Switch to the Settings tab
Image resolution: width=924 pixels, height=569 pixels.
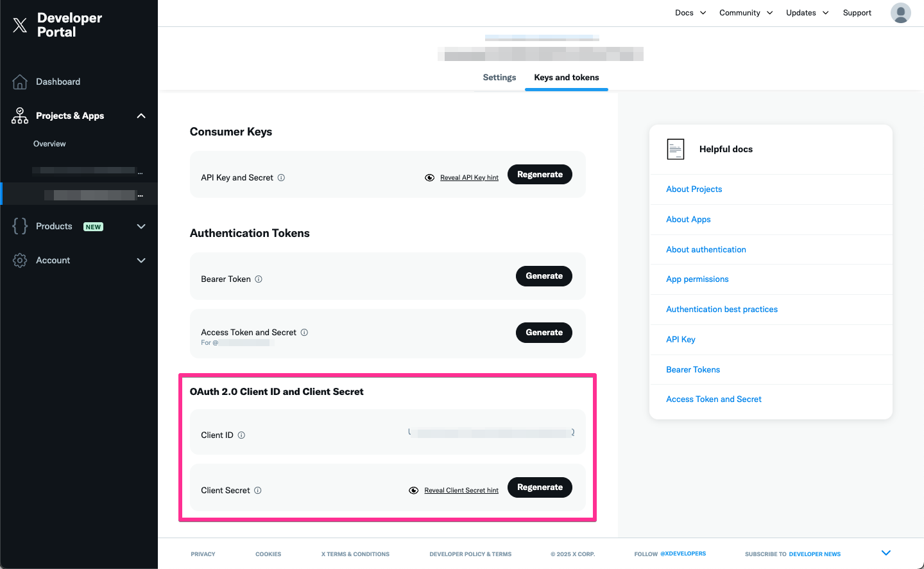(499, 78)
